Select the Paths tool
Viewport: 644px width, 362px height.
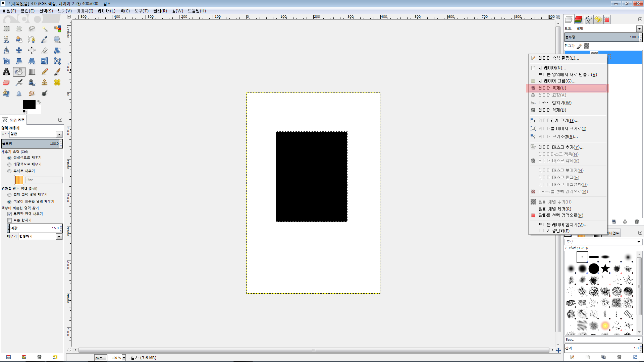(32, 40)
